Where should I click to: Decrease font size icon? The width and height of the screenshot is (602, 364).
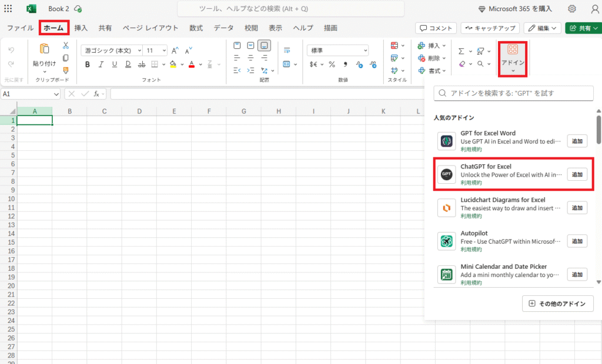coord(188,50)
